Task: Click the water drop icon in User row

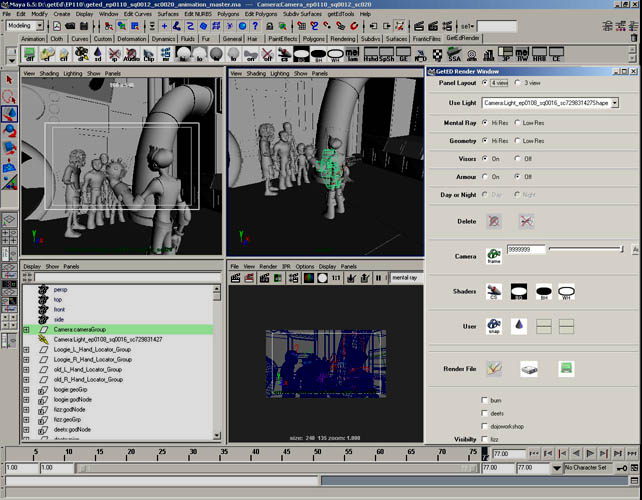Action: [x=519, y=325]
